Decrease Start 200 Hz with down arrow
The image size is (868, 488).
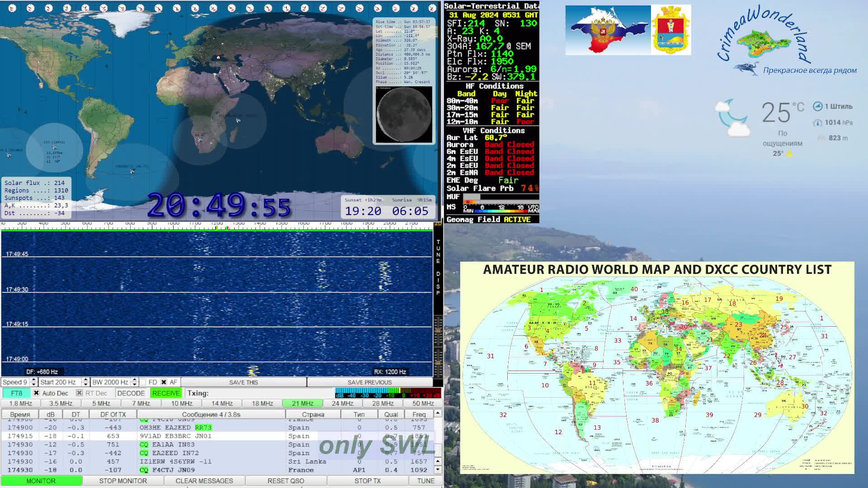[x=85, y=385]
